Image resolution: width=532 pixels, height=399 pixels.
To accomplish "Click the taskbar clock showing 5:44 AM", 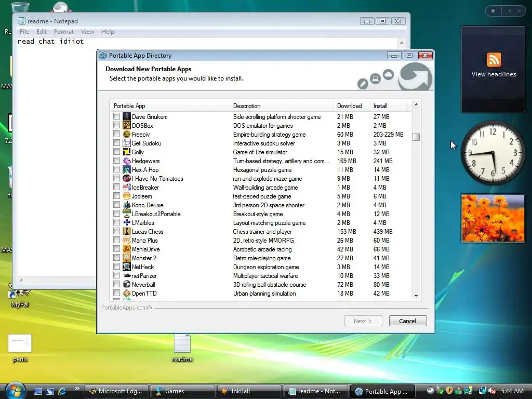I will pos(512,391).
